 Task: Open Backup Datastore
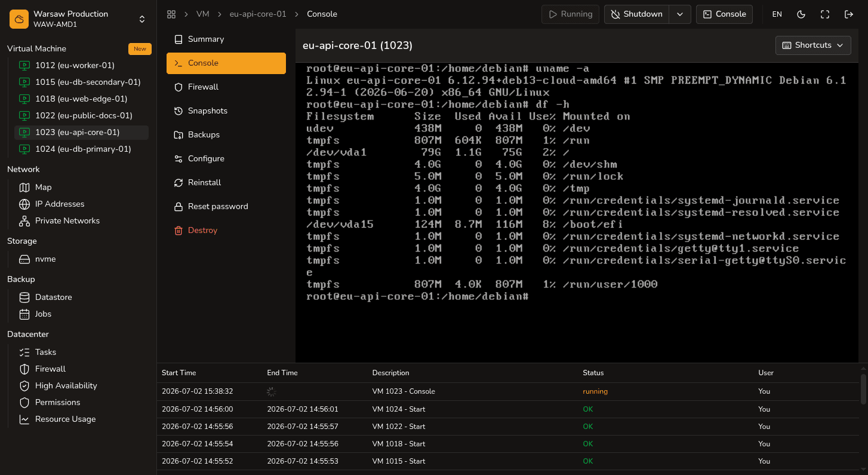(x=81, y=297)
